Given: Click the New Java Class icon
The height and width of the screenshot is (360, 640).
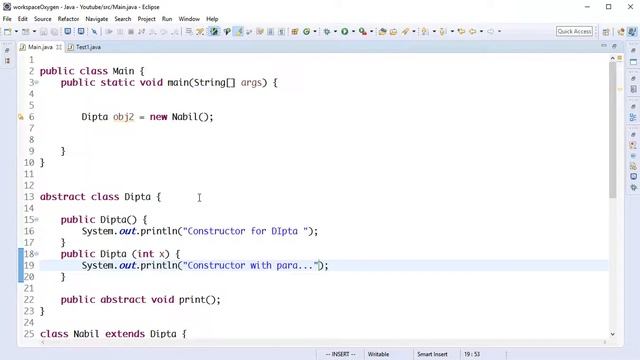Looking at the screenshot, I should [307, 31].
